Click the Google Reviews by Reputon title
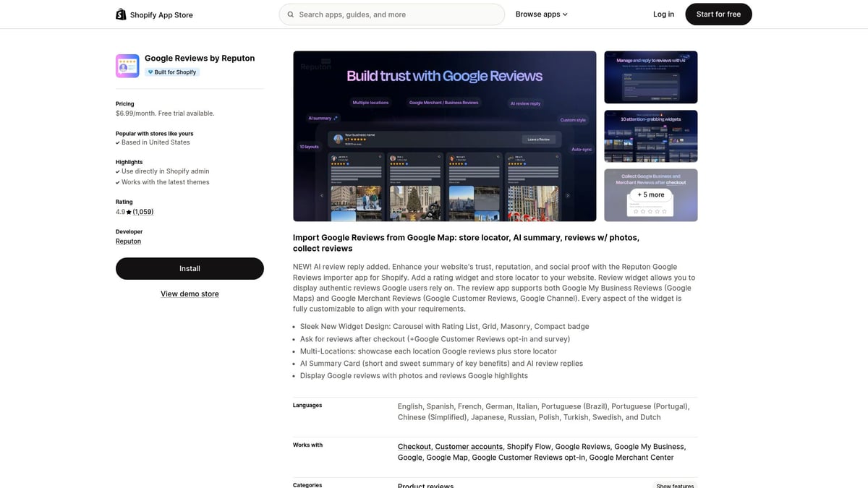 click(x=200, y=59)
